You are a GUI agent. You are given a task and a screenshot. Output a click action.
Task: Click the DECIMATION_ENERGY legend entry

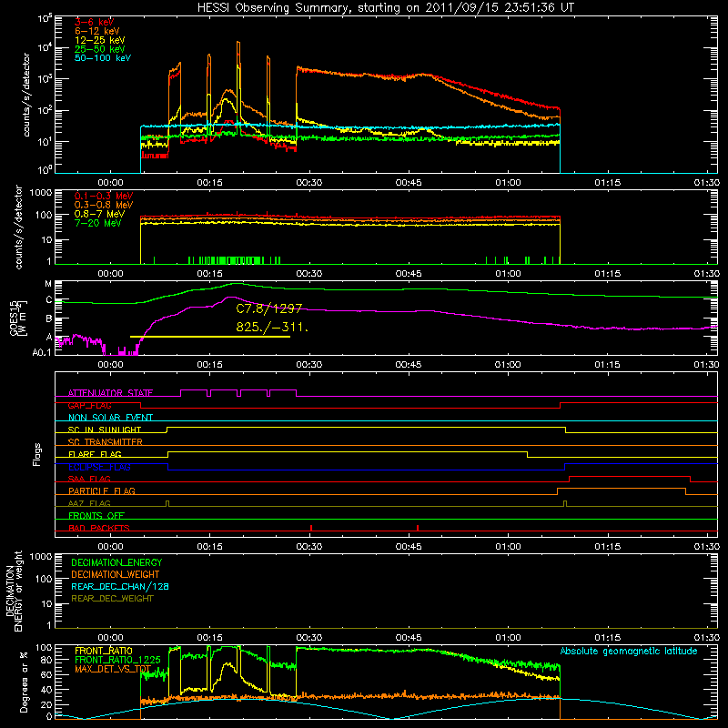pyautogui.click(x=116, y=562)
